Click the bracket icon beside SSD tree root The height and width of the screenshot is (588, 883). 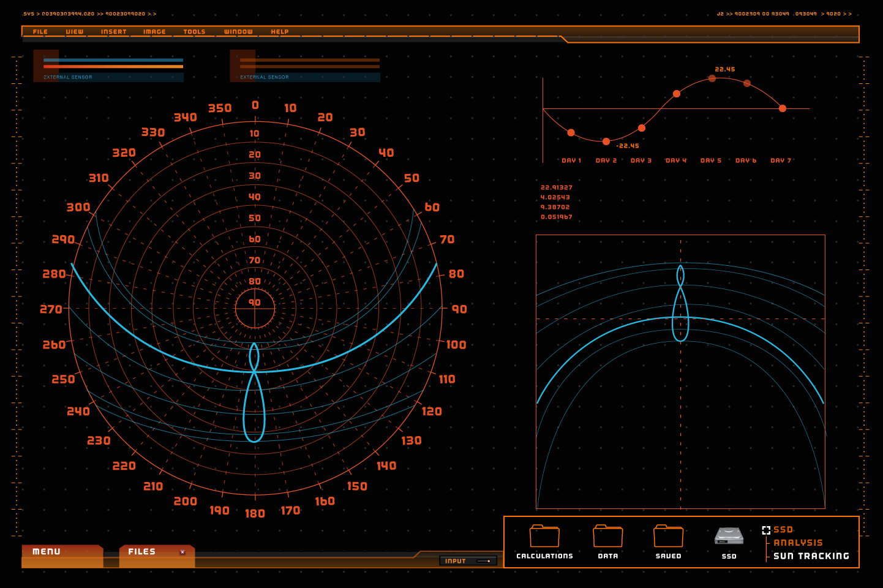point(766,530)
